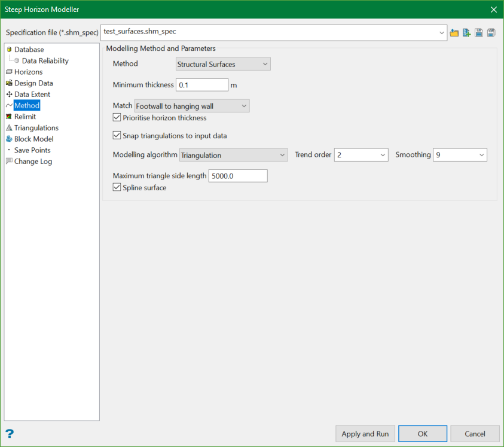The width and height of the screenshot is (504, 447).
Task: Open the Trend order dropdown
Action: (361, 155)
